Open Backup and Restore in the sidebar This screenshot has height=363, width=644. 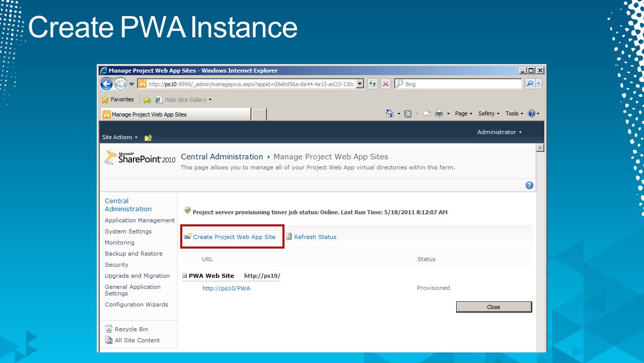pyautogui.click(x=133, y=254)
